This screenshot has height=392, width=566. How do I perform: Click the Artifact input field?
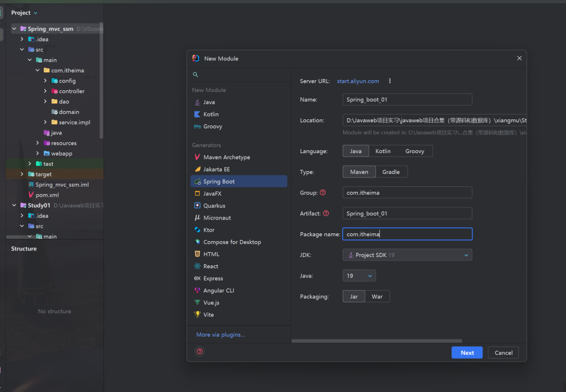[407, 213]
